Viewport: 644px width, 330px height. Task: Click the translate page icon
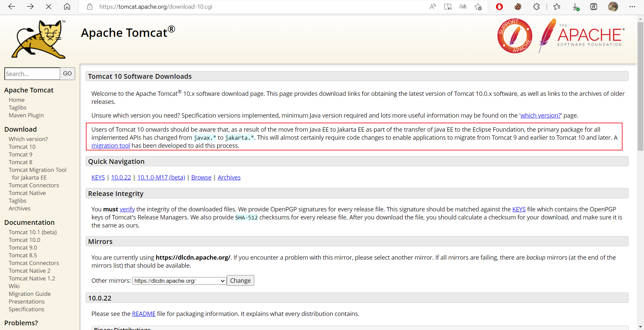pyautogui.click(x=463, y=7)
